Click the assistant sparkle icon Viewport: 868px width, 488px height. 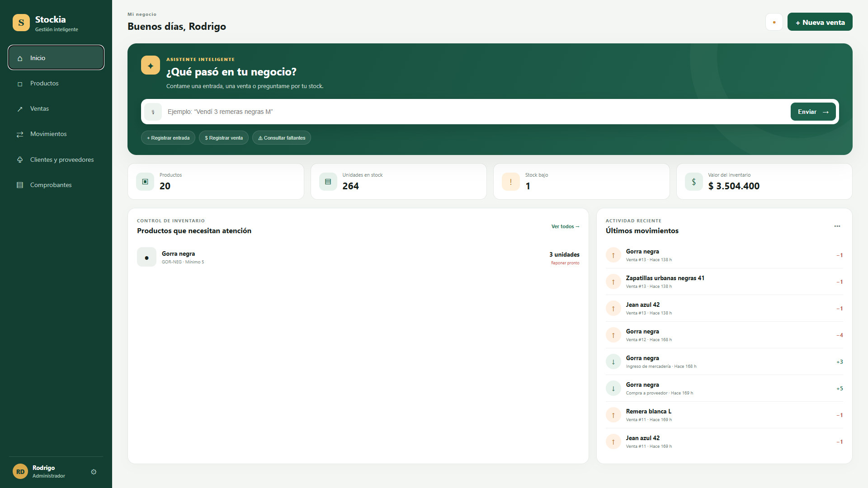pyautogui.click(x=151, y=66)
